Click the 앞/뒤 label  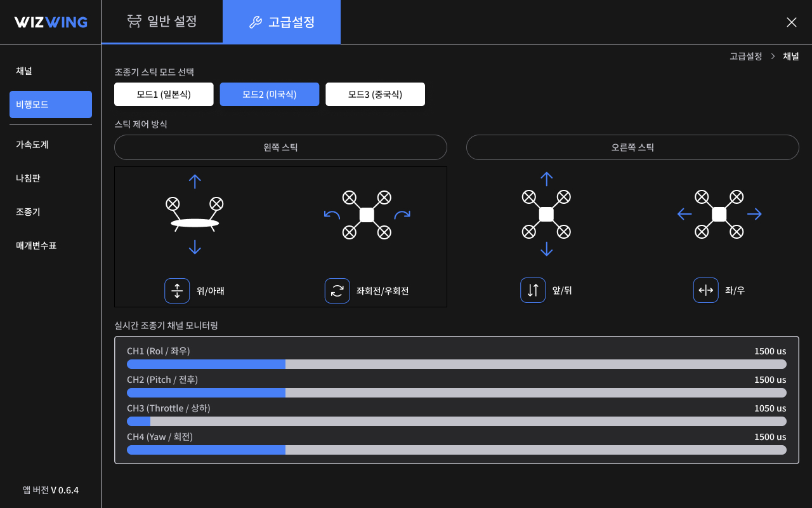coord(562,291)
